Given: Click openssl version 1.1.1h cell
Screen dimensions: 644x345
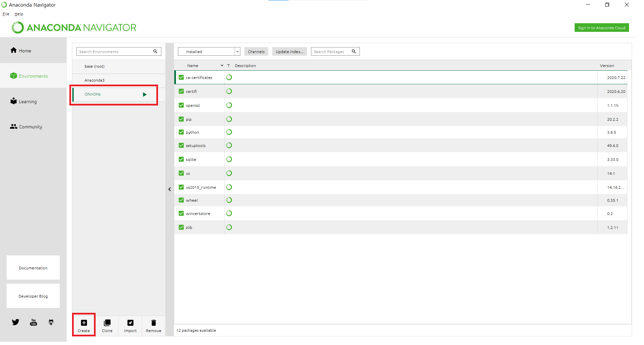Looking at the screenshot, I should pos(613,105).
